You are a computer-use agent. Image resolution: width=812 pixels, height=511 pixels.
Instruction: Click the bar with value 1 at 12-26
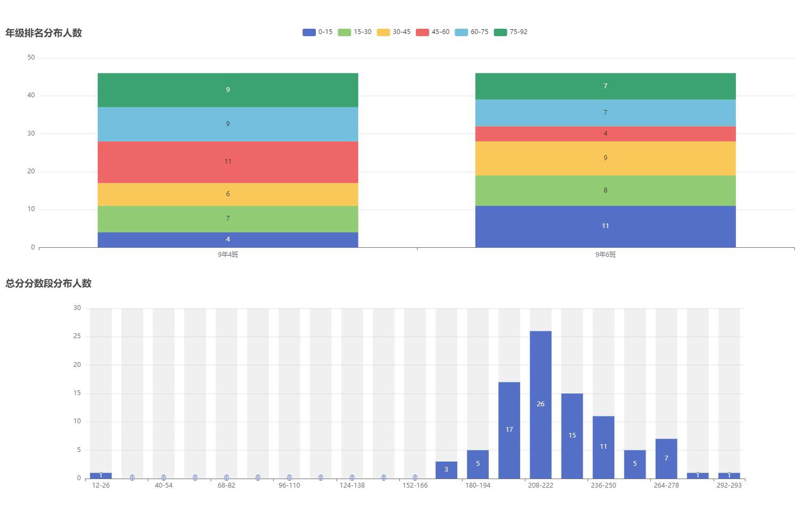coord(101,475)
